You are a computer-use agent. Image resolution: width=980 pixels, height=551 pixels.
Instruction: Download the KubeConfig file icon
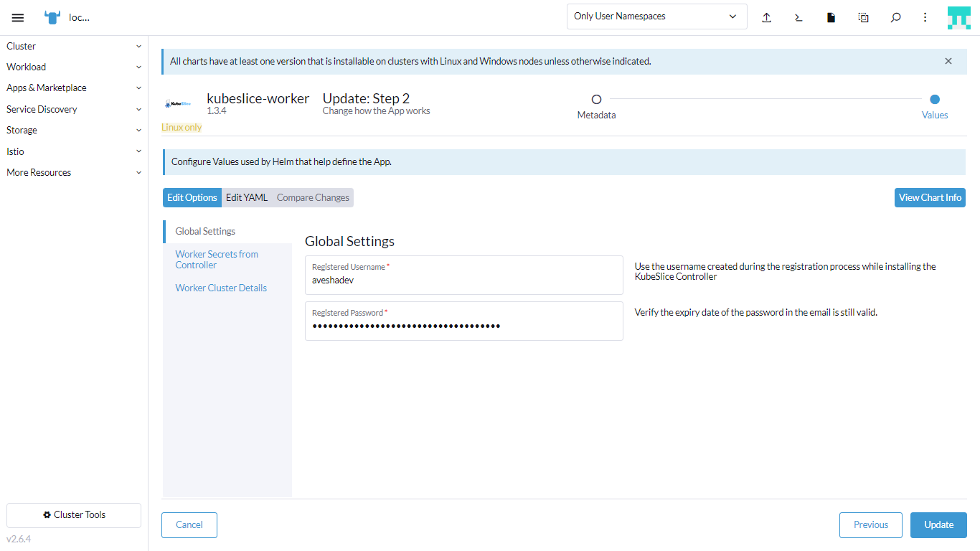pyautogui.click(x=831, y=17)
